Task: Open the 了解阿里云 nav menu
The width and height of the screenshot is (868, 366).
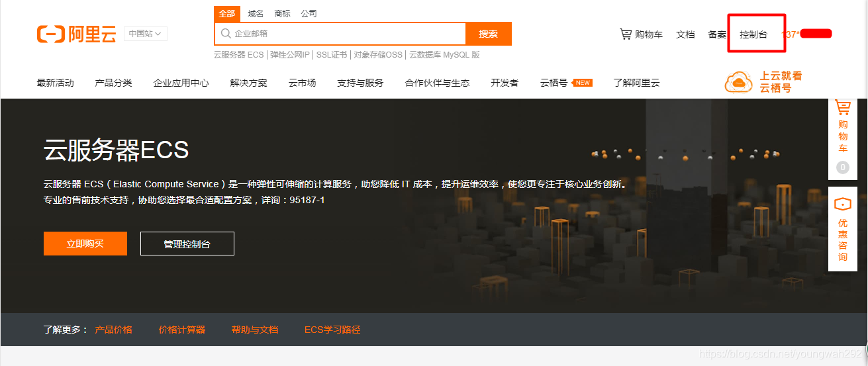Action: click(636, 83)
